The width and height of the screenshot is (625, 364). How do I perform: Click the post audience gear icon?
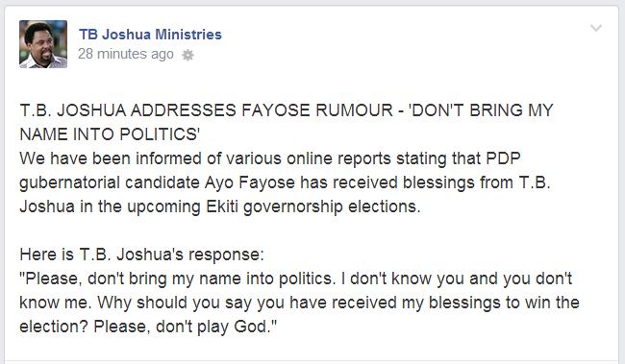[187, 55]
